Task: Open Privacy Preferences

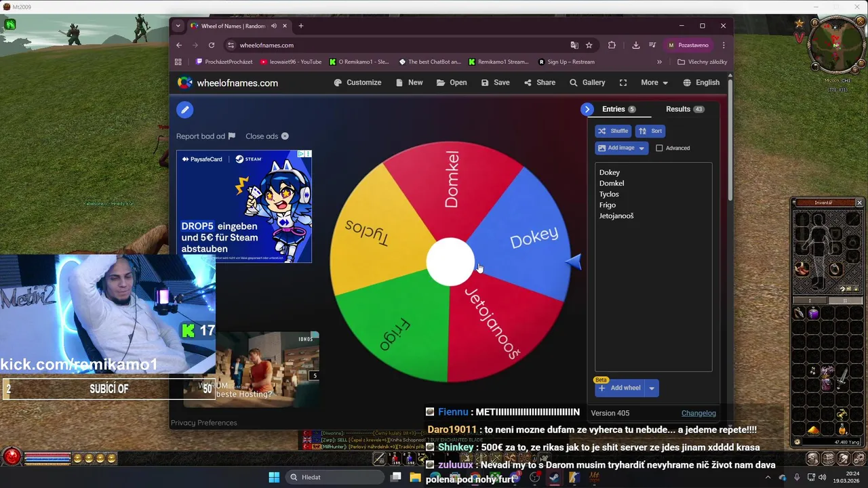Action: 204,423
